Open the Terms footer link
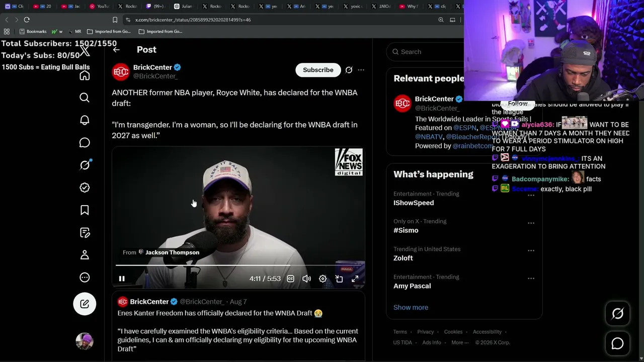The image size is (644, 362). point(400,332)
